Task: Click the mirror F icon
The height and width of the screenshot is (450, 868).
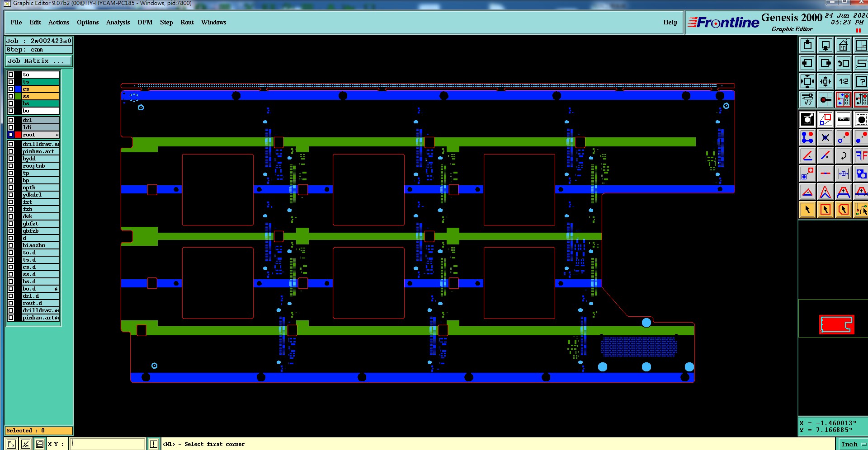Action: coord(861,155)
